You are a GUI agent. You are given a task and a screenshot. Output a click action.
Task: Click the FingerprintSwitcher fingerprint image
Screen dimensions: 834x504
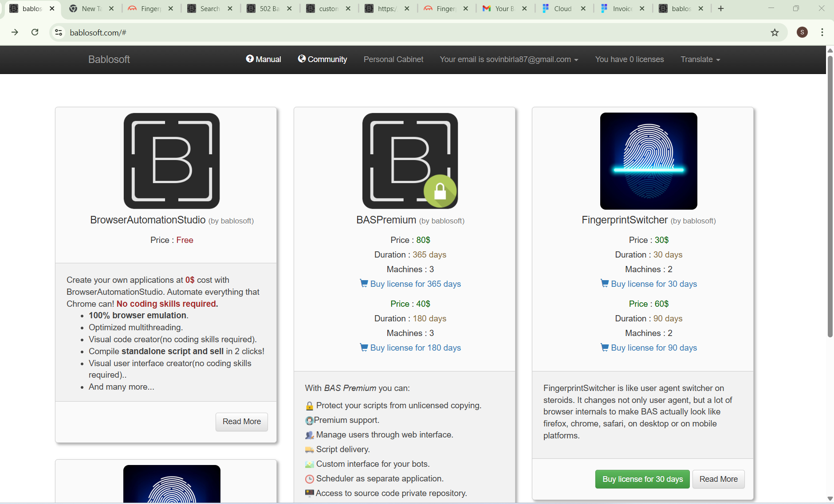(x=648, y=161)
